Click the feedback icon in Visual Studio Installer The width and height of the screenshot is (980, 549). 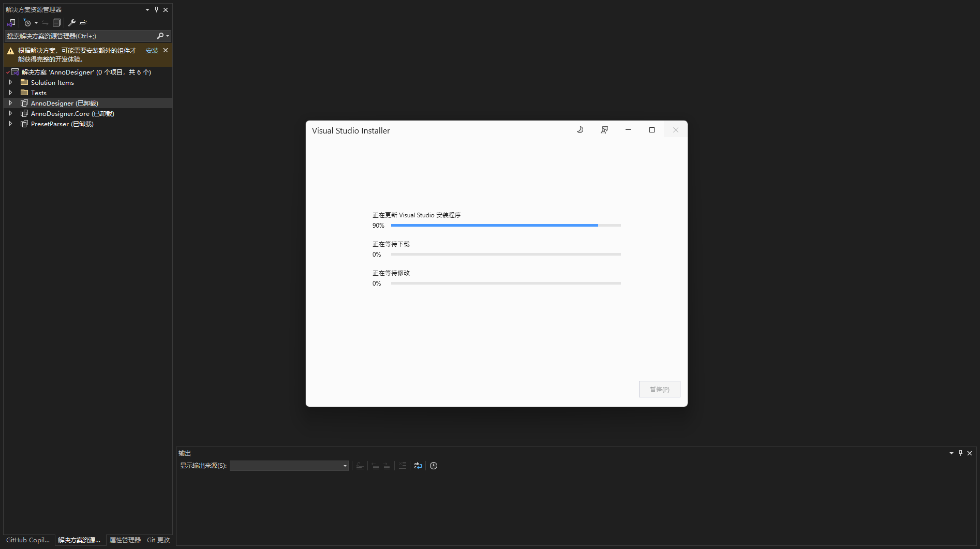click(604, 130)
